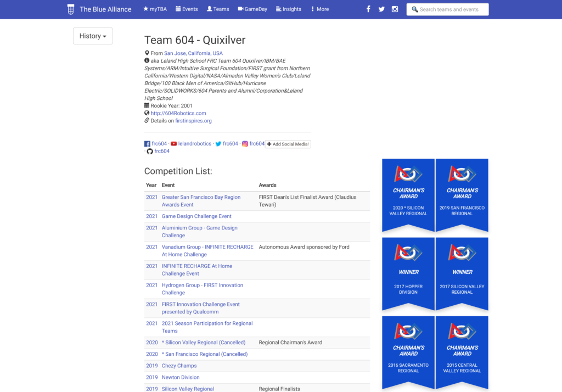Open the firstinspires.org details link
This screenshot has height=392, width=562.
tap(193, 121)
